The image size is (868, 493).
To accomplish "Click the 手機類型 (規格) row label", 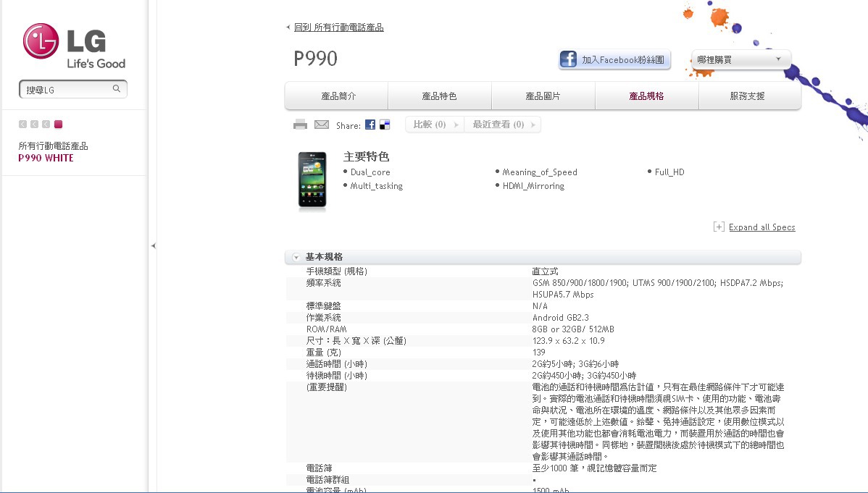I will (337, 271).
